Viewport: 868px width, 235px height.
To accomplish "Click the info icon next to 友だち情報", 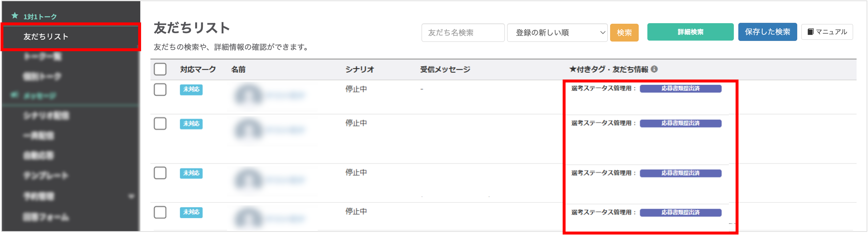I will point(654,69).
